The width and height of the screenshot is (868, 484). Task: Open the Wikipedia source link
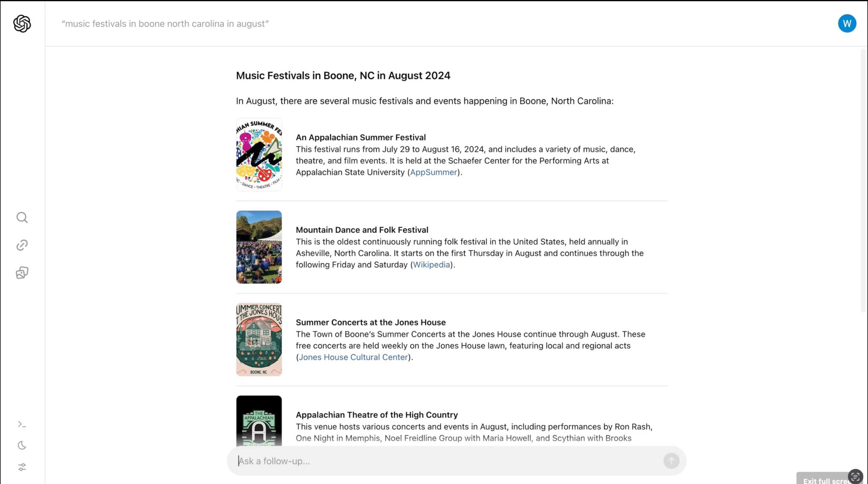[x=431, y=265]
